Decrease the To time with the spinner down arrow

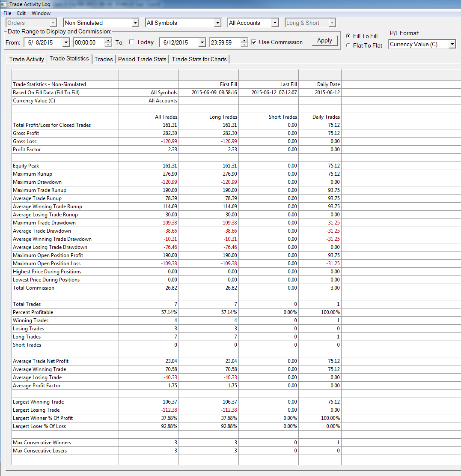244,45
